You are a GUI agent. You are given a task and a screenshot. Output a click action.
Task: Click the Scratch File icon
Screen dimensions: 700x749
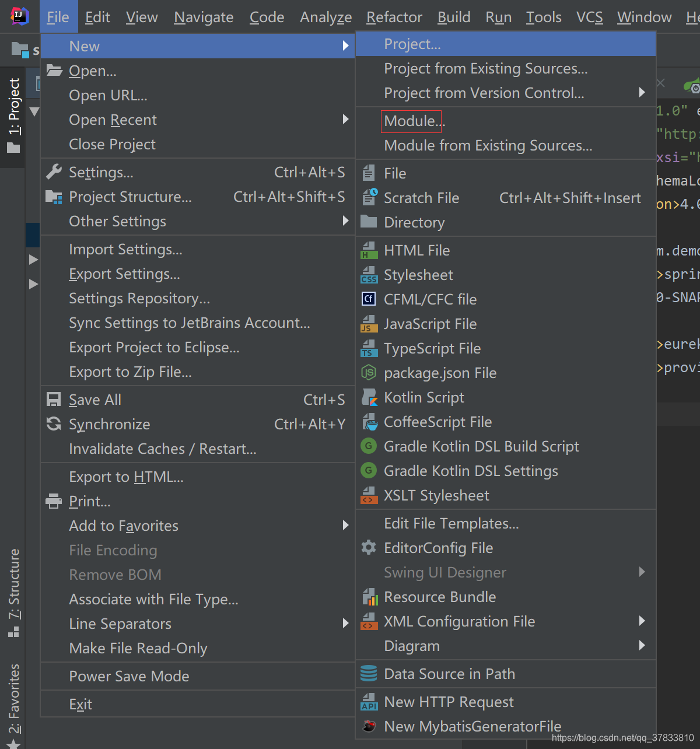369,198
